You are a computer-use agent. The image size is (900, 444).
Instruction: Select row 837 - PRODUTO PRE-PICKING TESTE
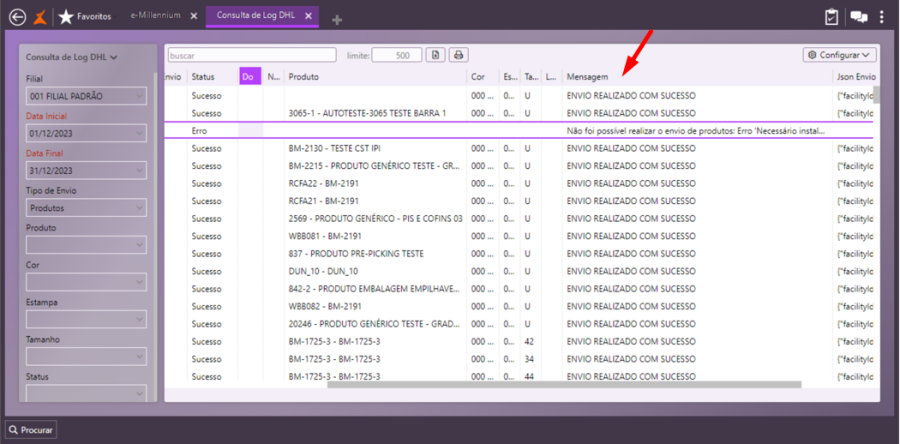pyautogui.click(x=519, y=254)
